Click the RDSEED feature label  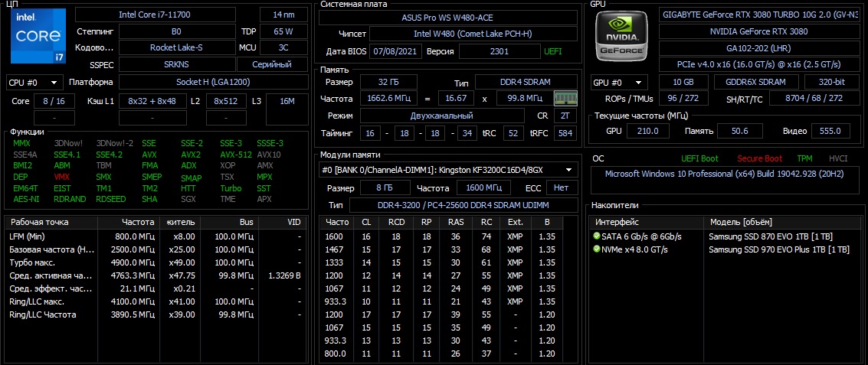(x=110, y=199)
